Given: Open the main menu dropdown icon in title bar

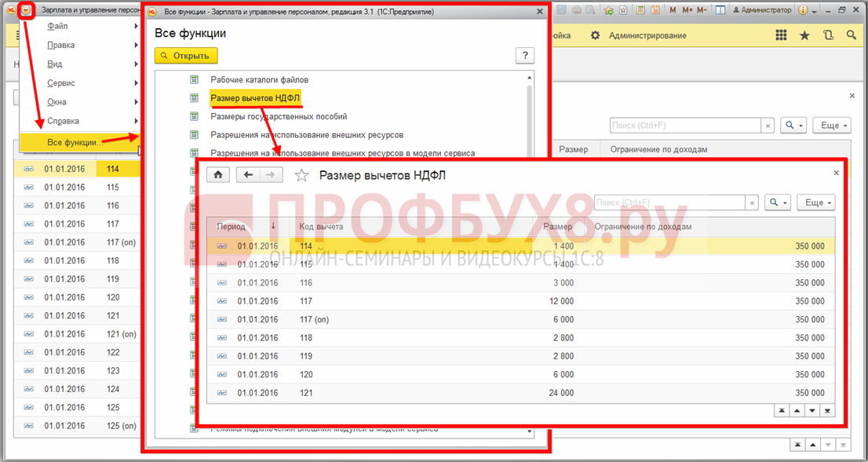Looking at the screenshot, I should 25,10.
